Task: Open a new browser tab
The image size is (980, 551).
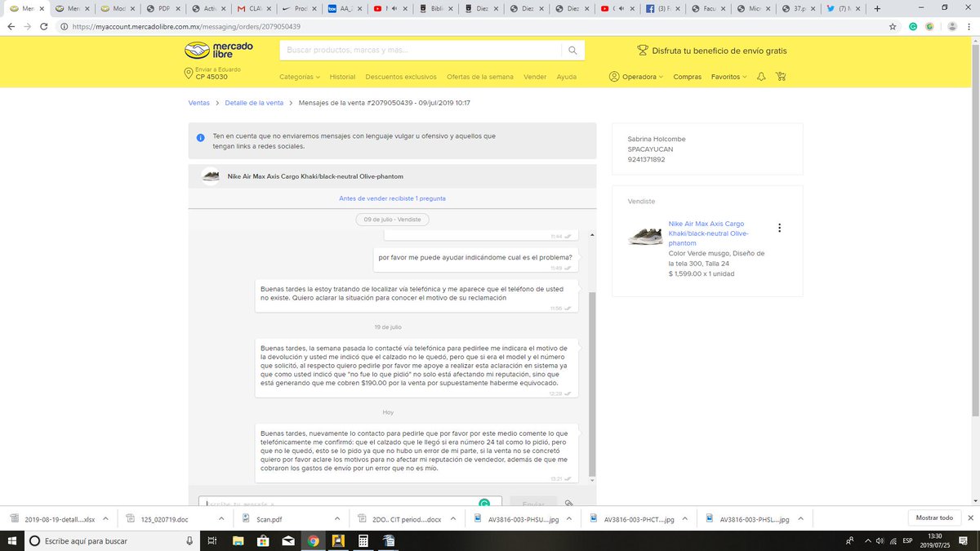Action: (877, 8)
